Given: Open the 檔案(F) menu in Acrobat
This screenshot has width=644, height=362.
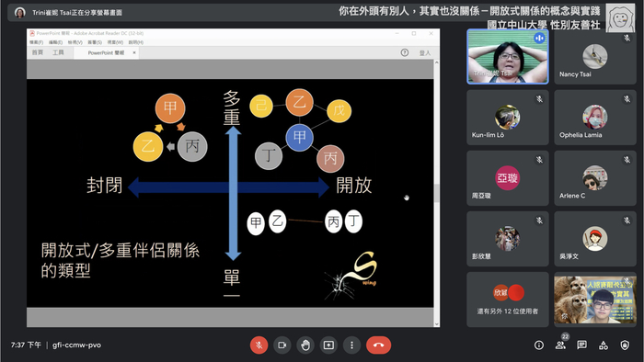Looking at the screenshot, I should 36,42.
